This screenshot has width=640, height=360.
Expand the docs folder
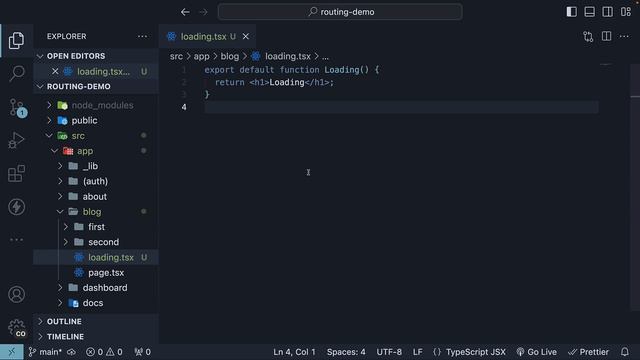coord(96,303)
